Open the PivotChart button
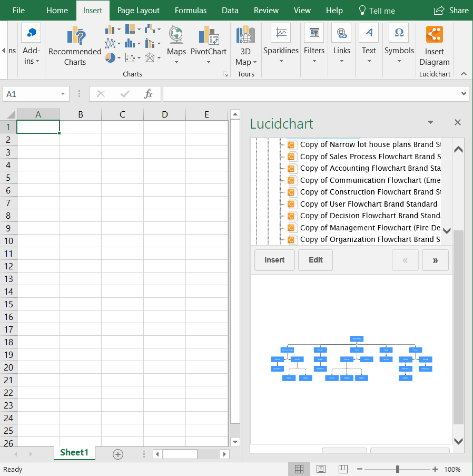473x476 pixels. tap(209, 45)
